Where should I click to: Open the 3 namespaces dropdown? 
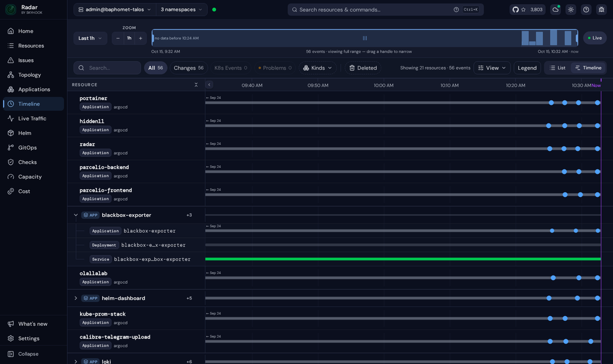[181, 10]
